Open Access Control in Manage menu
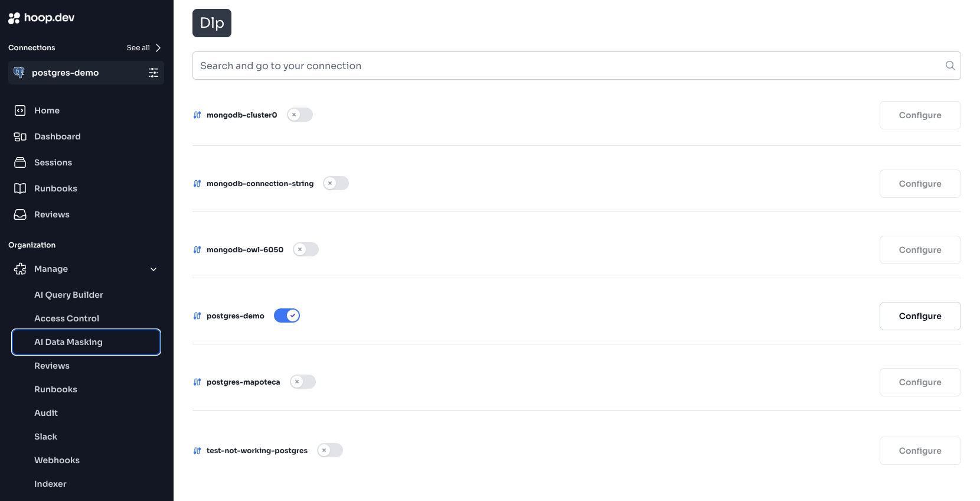The width and height of the screenshot is (980, 501). [x=67, y=318]
